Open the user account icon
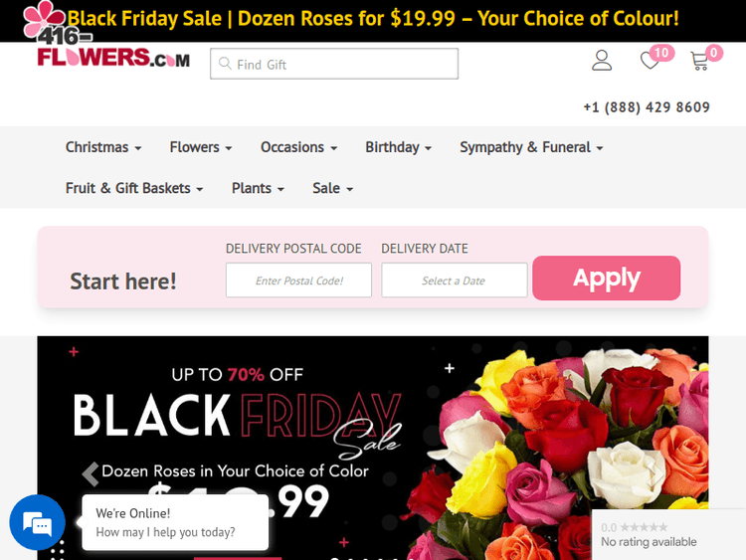Viewport: 746px width, 560px height. click(x=602, y=61)
